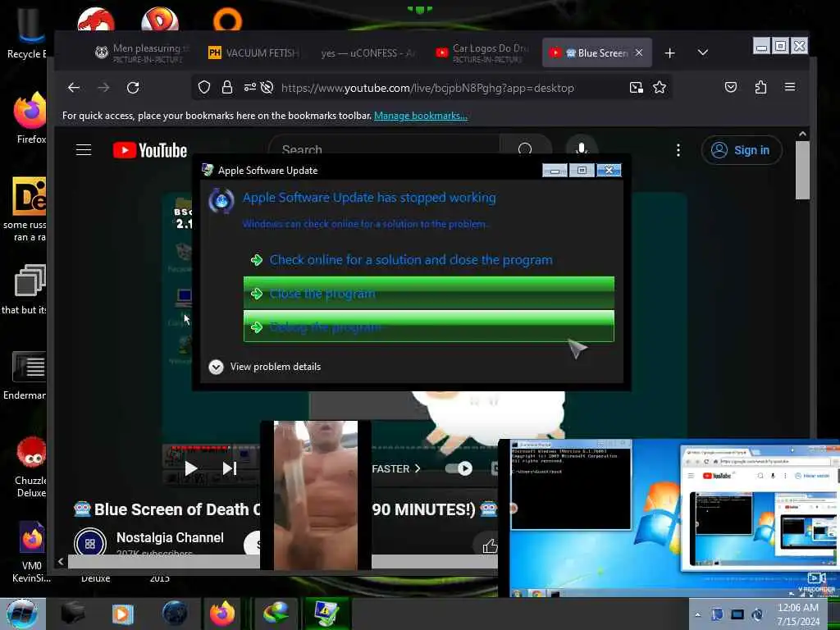The width and height of the screenshot is (840, 630).
Task: Open the Nostalgia Channel name link
Action: pos(170,537)
